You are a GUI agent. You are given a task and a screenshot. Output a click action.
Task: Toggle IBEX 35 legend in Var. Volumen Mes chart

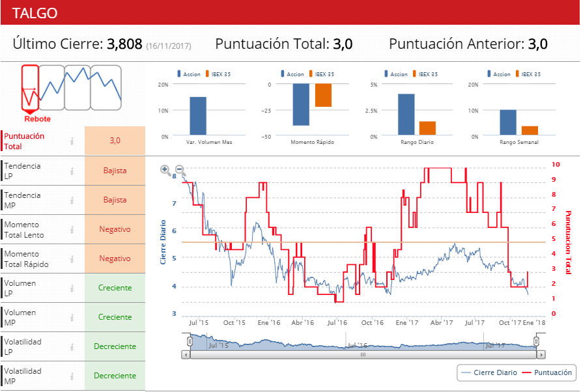pos(218,74)
